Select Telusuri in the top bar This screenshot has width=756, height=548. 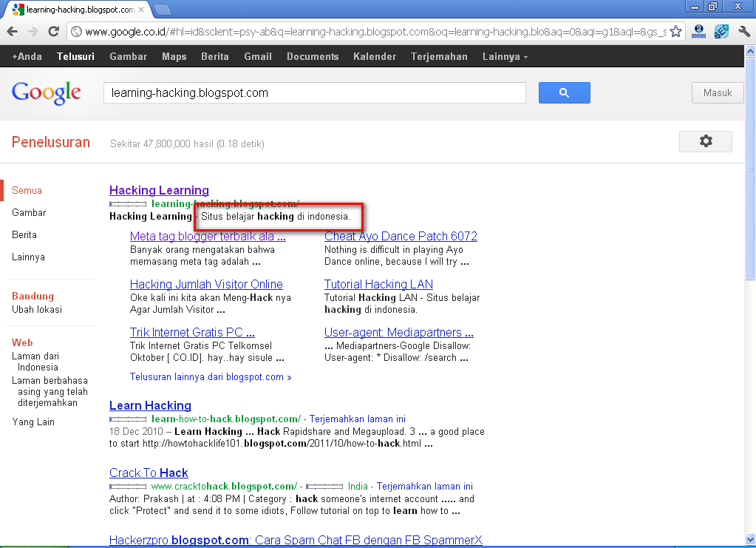(75, 56)
